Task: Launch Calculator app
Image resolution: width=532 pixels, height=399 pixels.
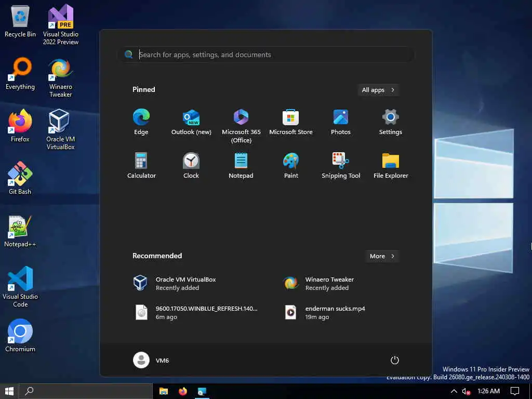Action: 141,166
